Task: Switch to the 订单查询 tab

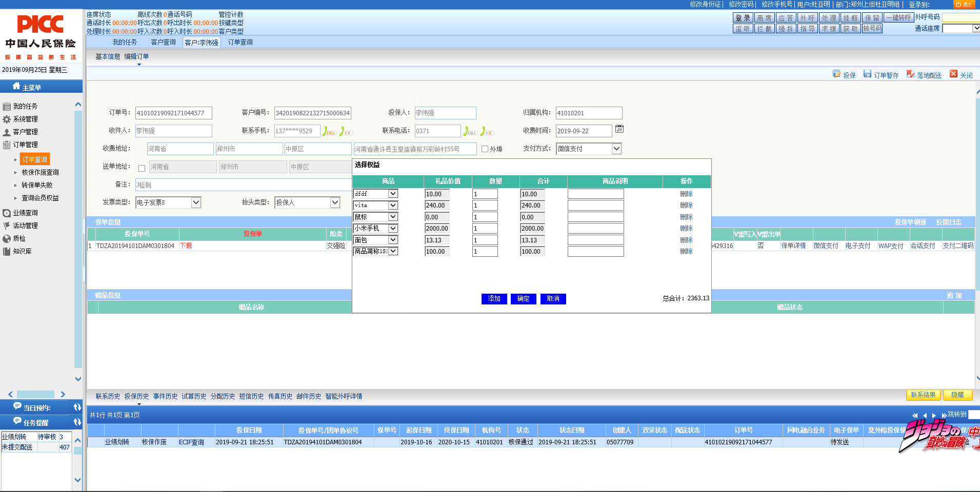Action: coord(240,42)
